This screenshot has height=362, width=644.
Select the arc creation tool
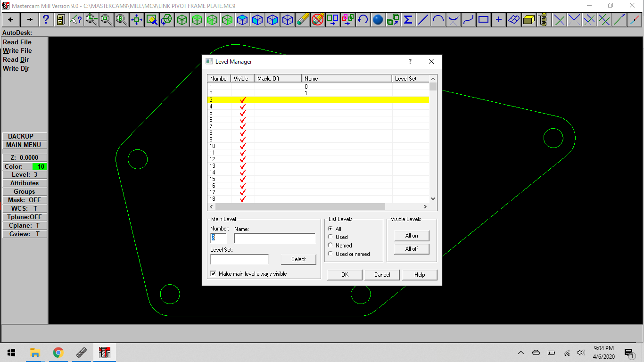[438, 20]
